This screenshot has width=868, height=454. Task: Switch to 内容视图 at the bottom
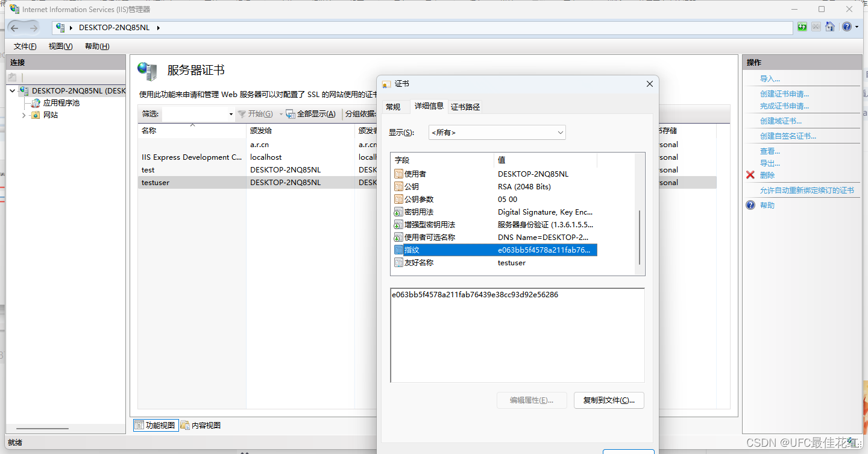(x=205, y=425)
